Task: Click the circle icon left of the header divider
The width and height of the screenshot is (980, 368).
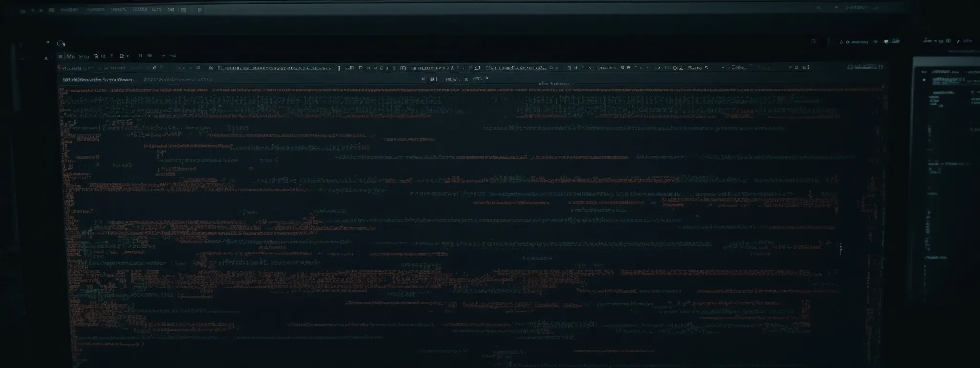Action: coord(813,42)
